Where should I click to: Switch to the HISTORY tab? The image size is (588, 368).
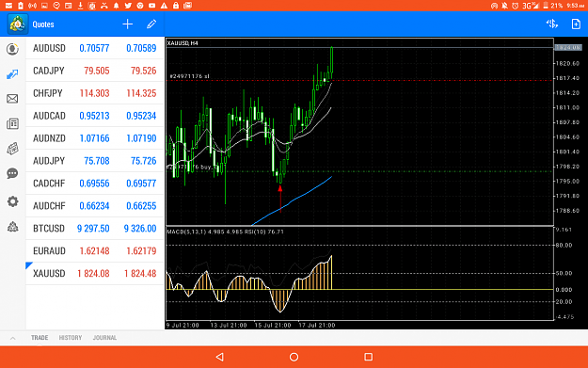click(71, 338)
